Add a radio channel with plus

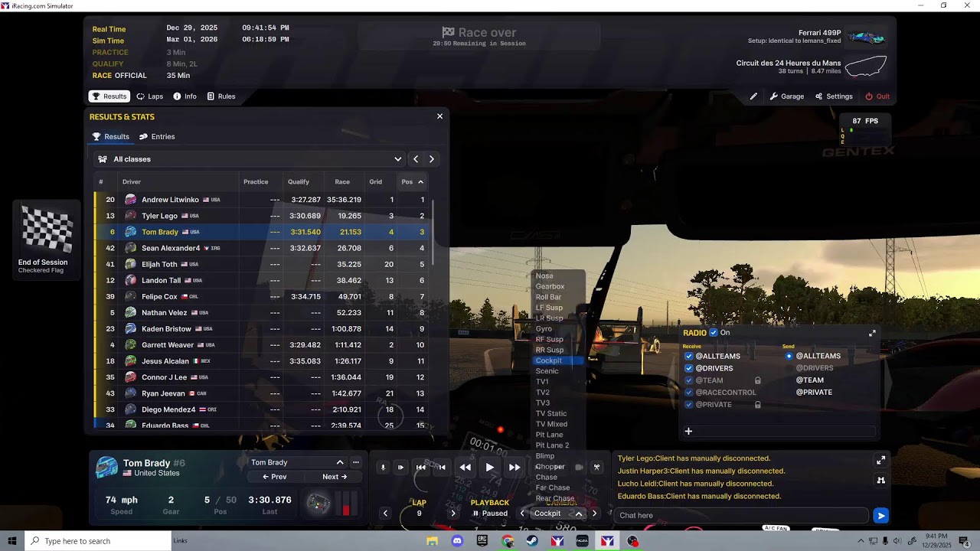pyautogui.click(x=688, y=432)
